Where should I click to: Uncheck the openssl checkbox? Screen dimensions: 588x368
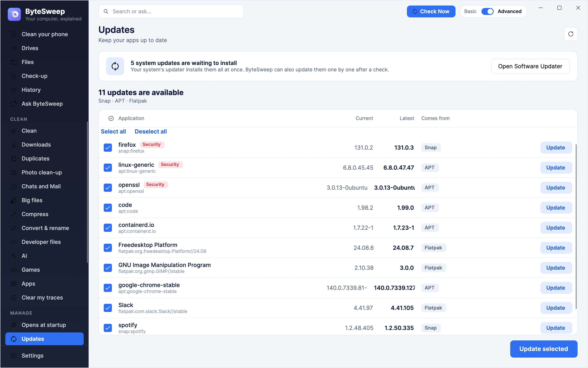108,188
